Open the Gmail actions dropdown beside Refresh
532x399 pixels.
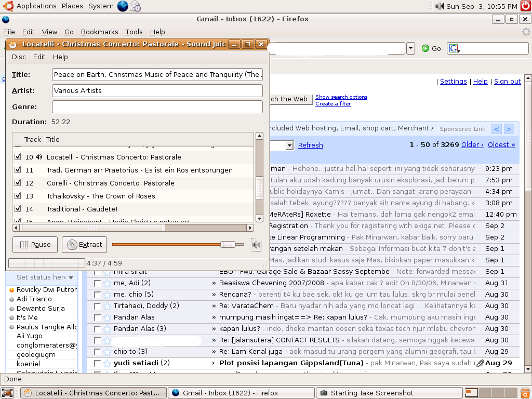click(289, 145)
